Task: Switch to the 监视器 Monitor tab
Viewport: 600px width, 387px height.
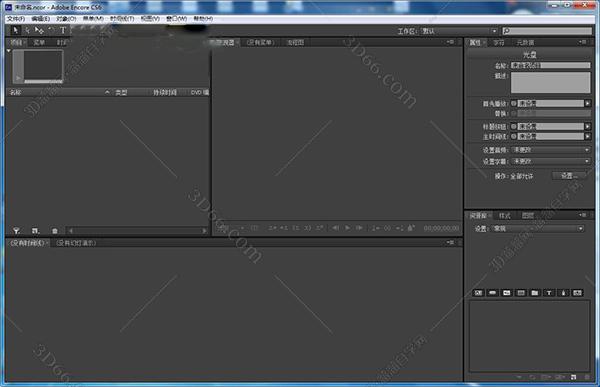Action: [223, 42]
